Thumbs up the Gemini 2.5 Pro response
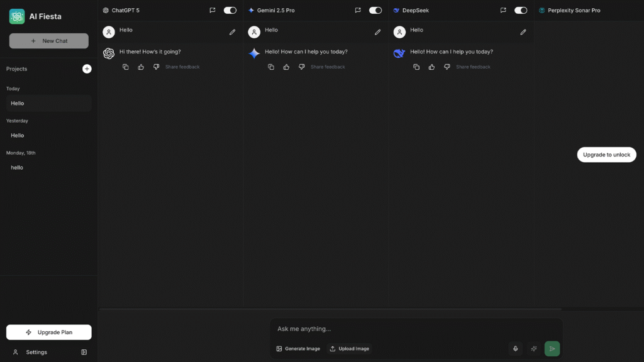Image resolution: width=644 pixels, height=362 pixels. [x=286, y=67]
